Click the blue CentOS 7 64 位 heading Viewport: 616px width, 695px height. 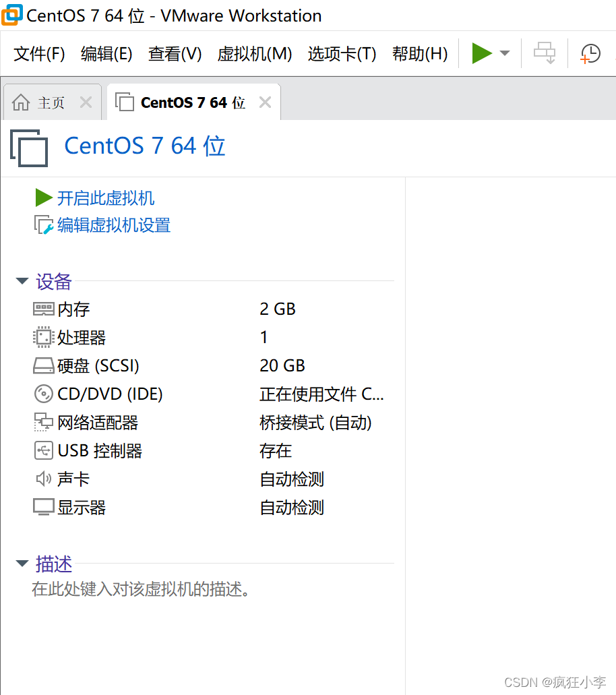145,146
